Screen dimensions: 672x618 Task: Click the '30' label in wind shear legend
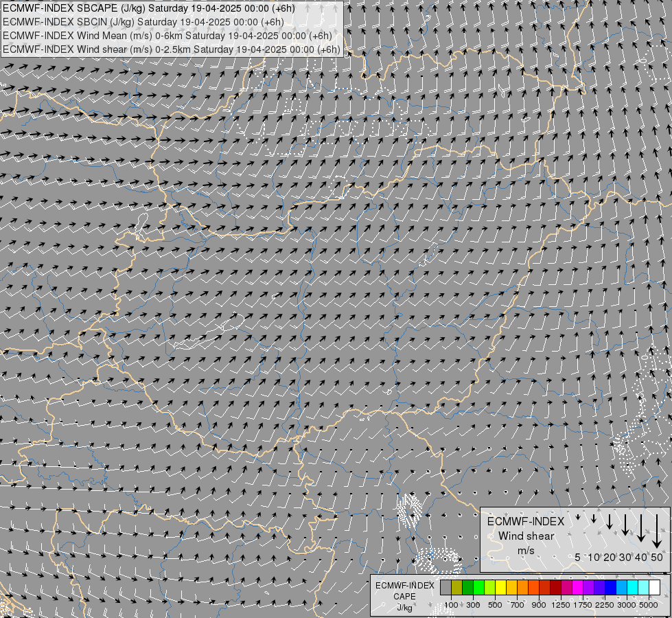(625, 557)
